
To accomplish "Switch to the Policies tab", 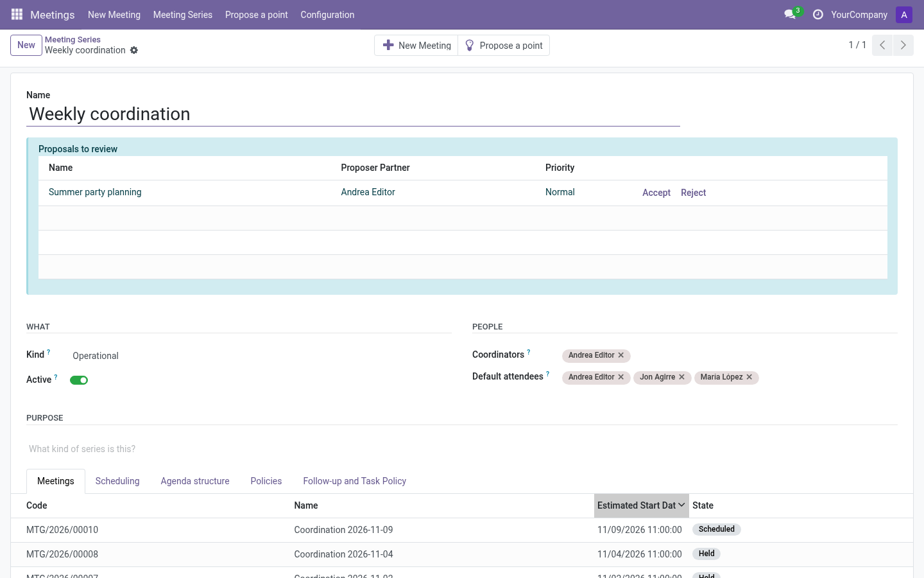I will [x=266, y=481].
